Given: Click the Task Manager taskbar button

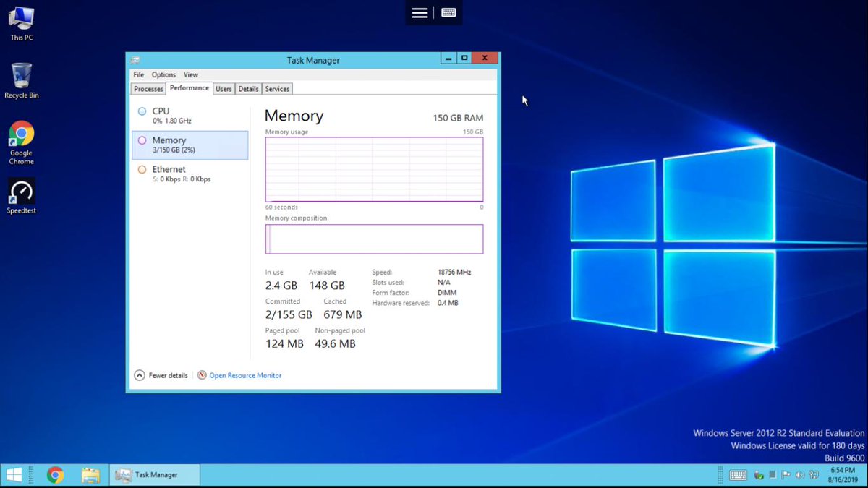Looking at the screenshot, I should click(x=155, y=475).
